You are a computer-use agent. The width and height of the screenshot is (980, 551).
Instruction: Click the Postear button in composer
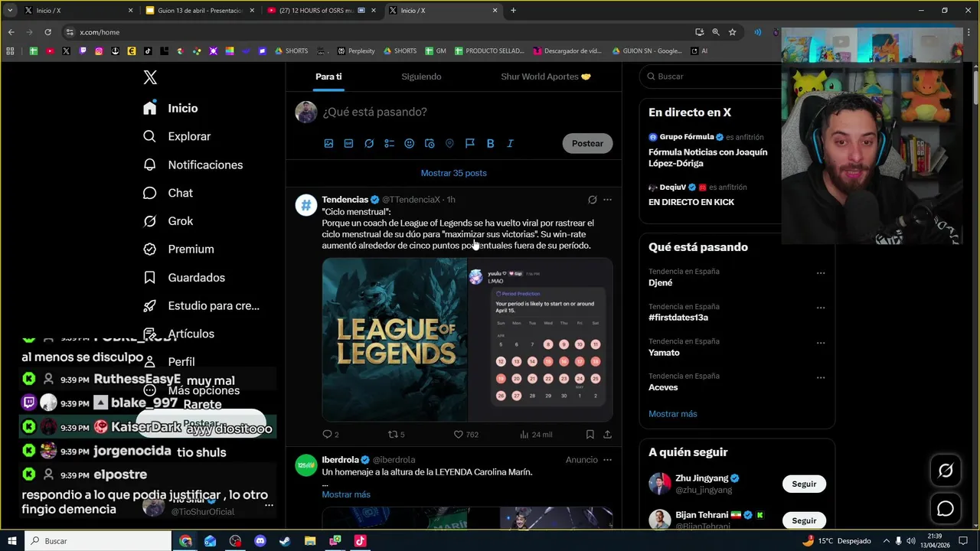[587, 143]
